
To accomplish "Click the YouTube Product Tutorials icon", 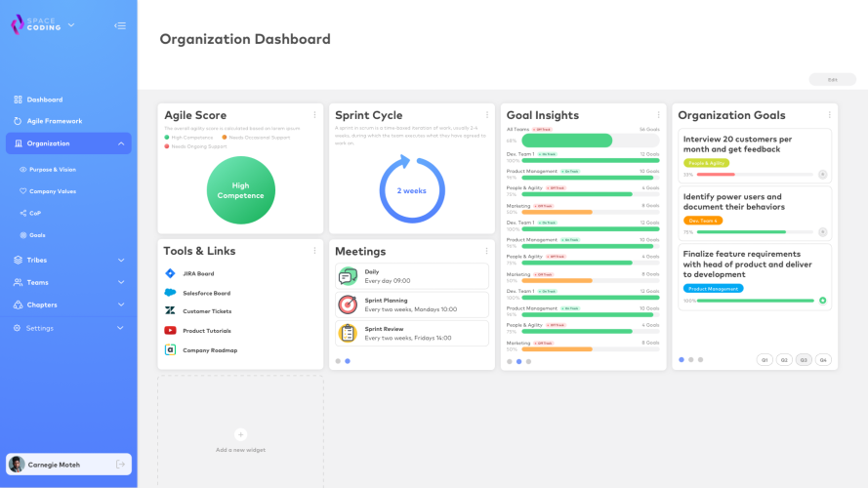I will click(x=170, y=330).
